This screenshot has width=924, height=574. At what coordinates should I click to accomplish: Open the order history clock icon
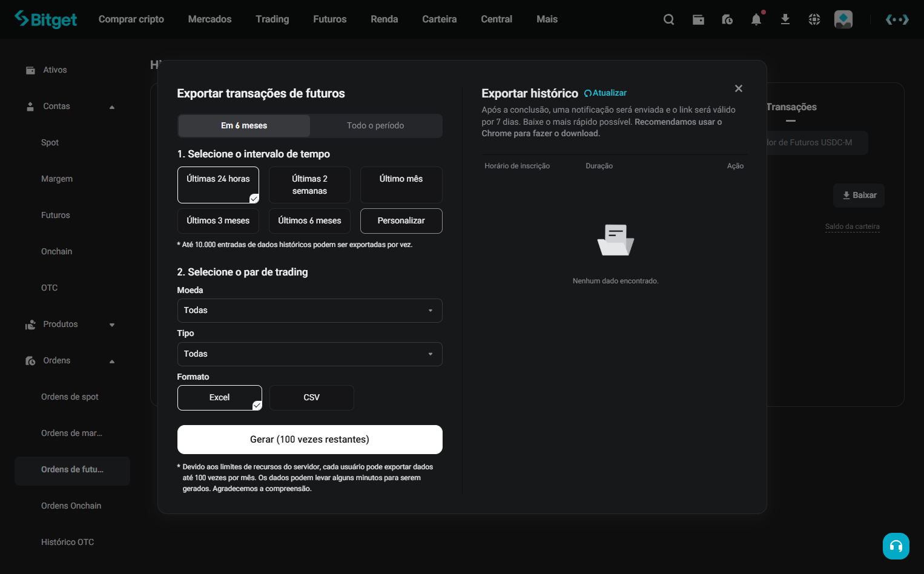[727, 19]
